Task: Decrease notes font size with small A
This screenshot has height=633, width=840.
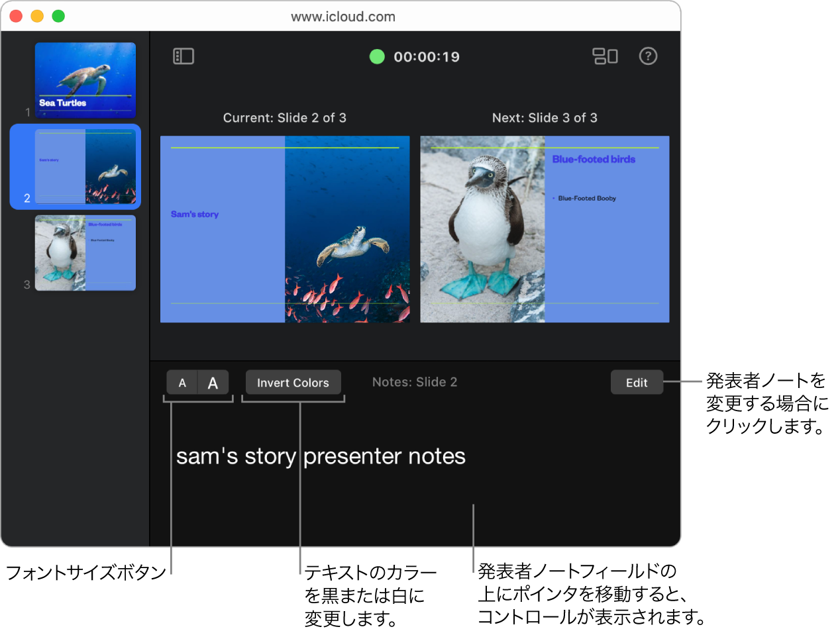Action: [182, 383]
